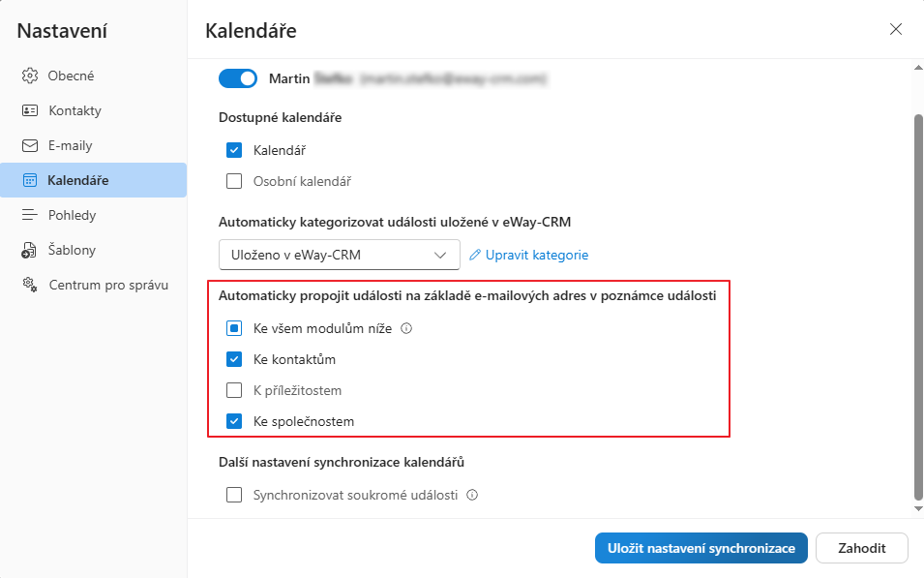Open the Obecné settings via gear icon

[x=31, y=75]
